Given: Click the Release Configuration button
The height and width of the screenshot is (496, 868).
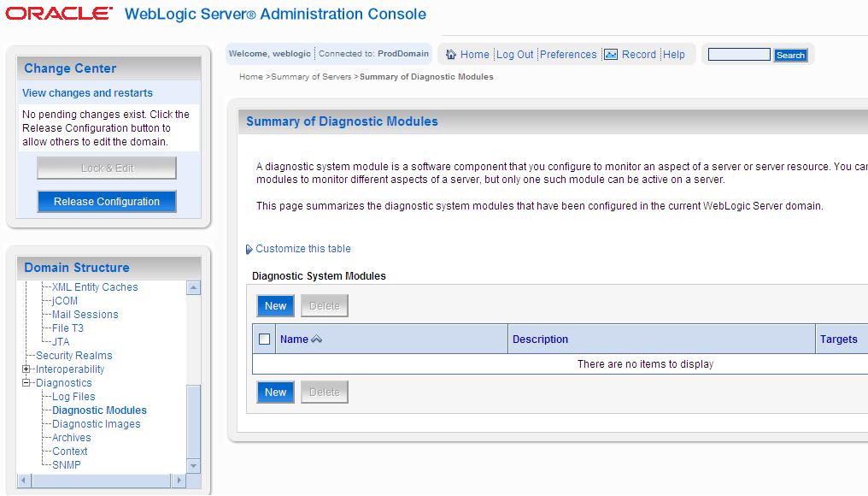Looking at the screenshot, I should pyautogui.click(x=107, y=202).
